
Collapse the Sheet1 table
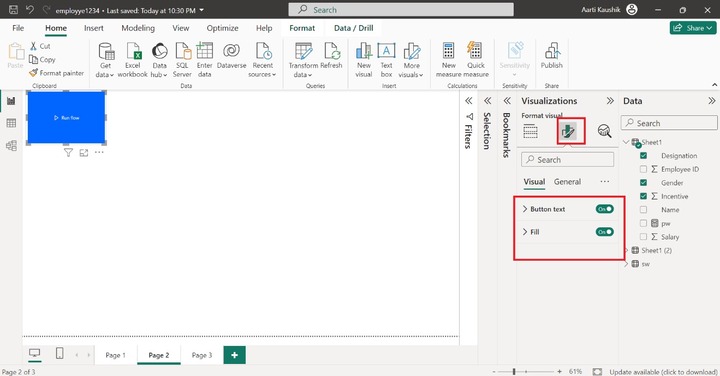(626, 142)
